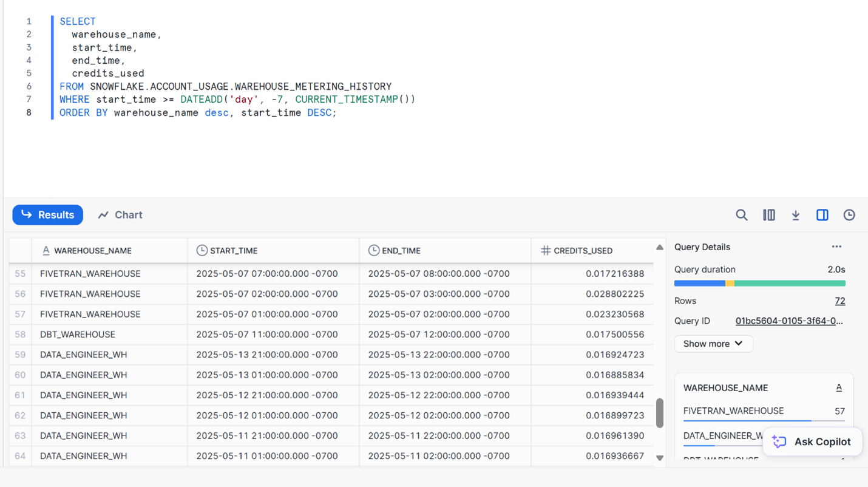Open the column selector icon

click(768, 215)
